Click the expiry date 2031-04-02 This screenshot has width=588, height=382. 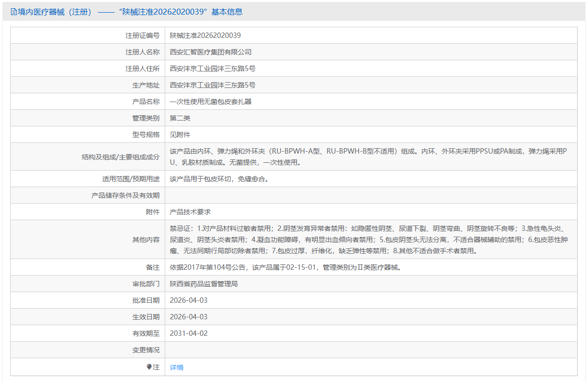click(189, 333)
